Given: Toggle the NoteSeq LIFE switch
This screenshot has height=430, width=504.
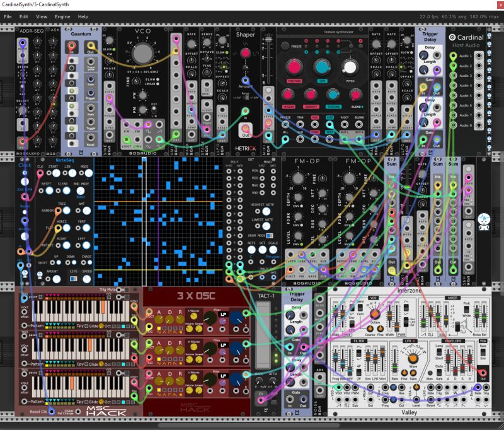Looking at the screenshot, I should 73,279.
